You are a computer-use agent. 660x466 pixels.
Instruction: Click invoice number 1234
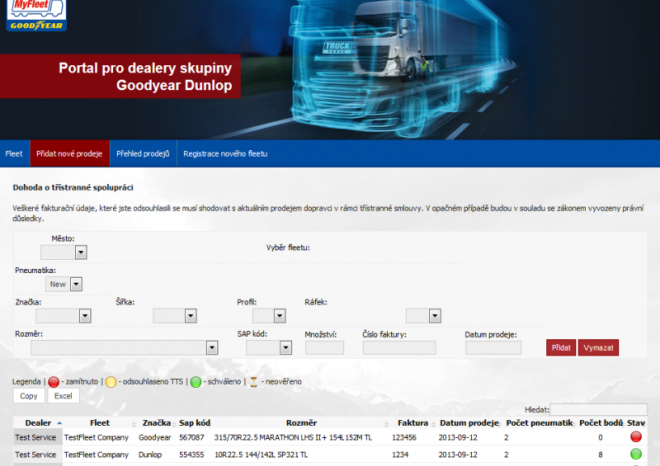(400, 455)
